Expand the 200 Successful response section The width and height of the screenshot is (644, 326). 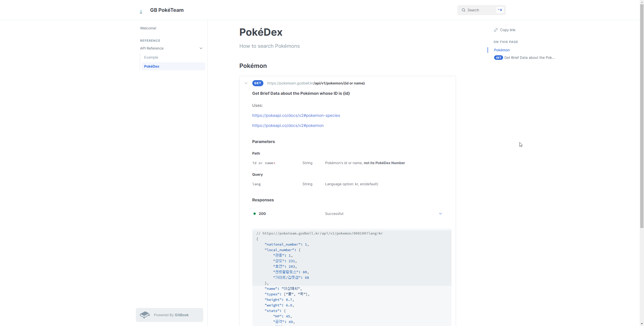[440, 213]
